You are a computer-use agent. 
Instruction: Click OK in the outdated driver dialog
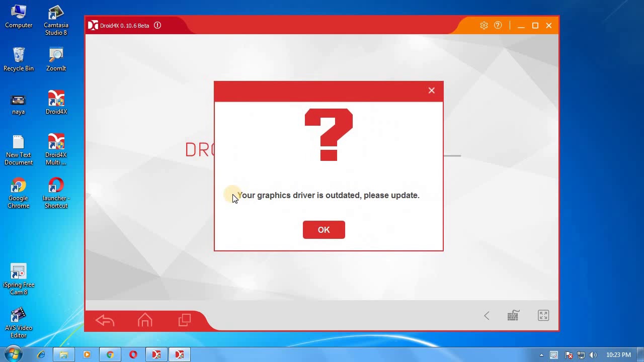[324, 230]
